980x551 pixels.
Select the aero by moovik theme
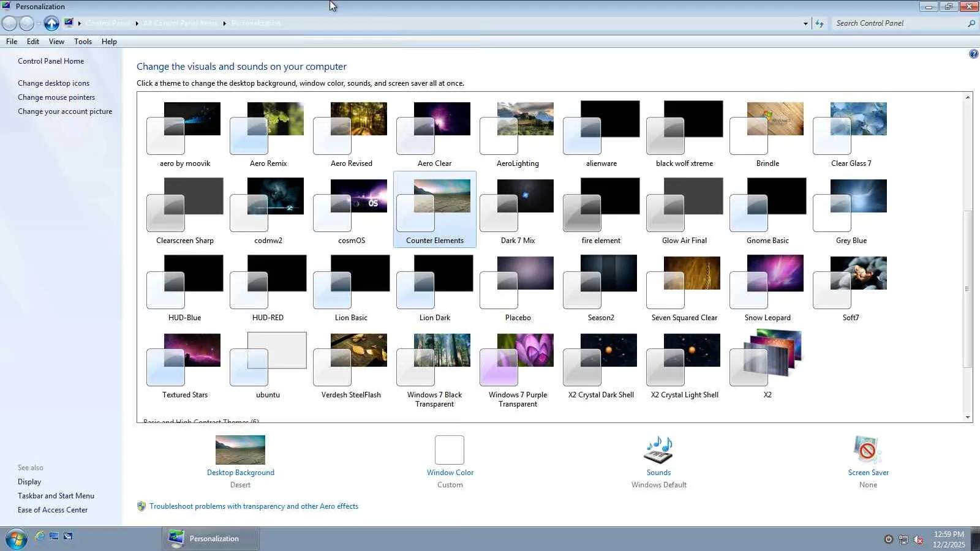(x=185, y=133)
